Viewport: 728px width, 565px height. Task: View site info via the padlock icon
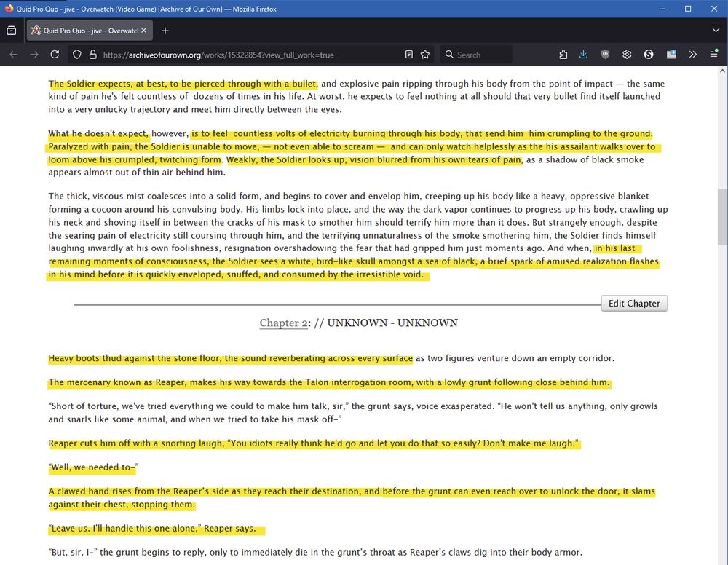coord(92,54)
